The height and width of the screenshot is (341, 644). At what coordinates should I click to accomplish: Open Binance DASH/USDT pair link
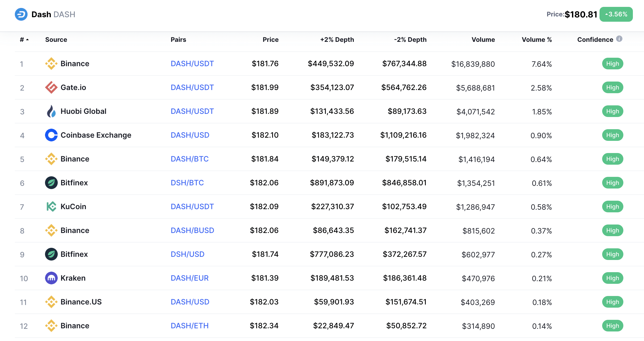[192, 64]
